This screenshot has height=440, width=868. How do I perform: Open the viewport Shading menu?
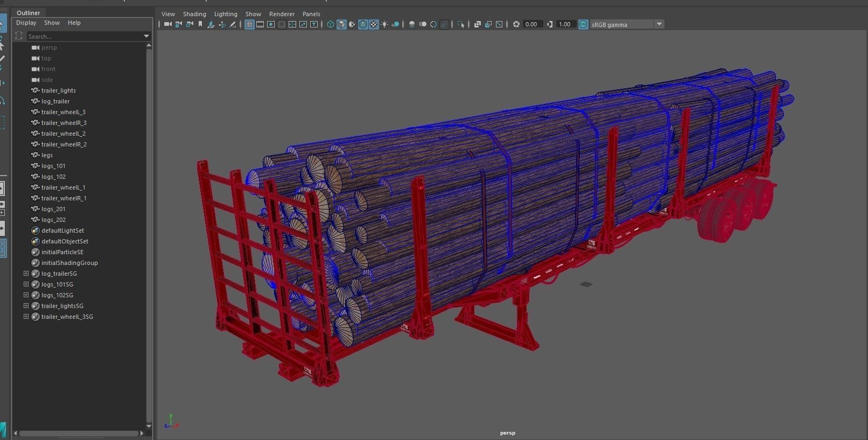point(194,14)
